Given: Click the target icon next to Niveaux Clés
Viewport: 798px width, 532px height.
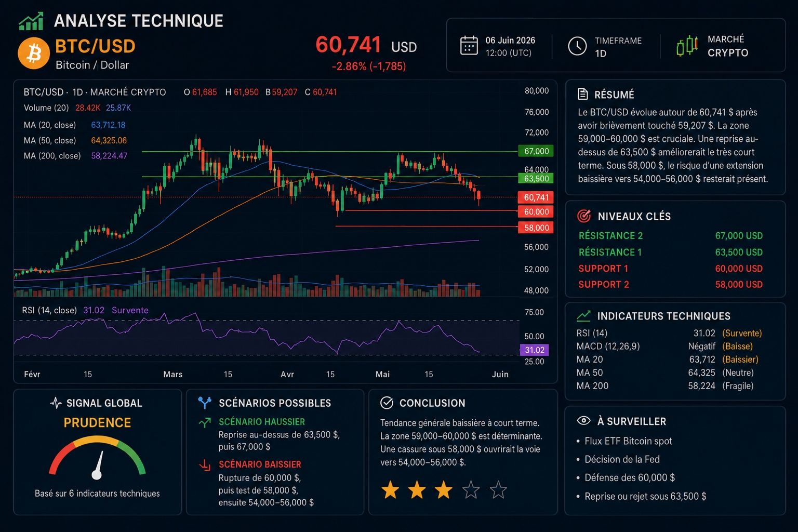Looking at the screenshot, I should pyautogui.click(x=584, y=216).
